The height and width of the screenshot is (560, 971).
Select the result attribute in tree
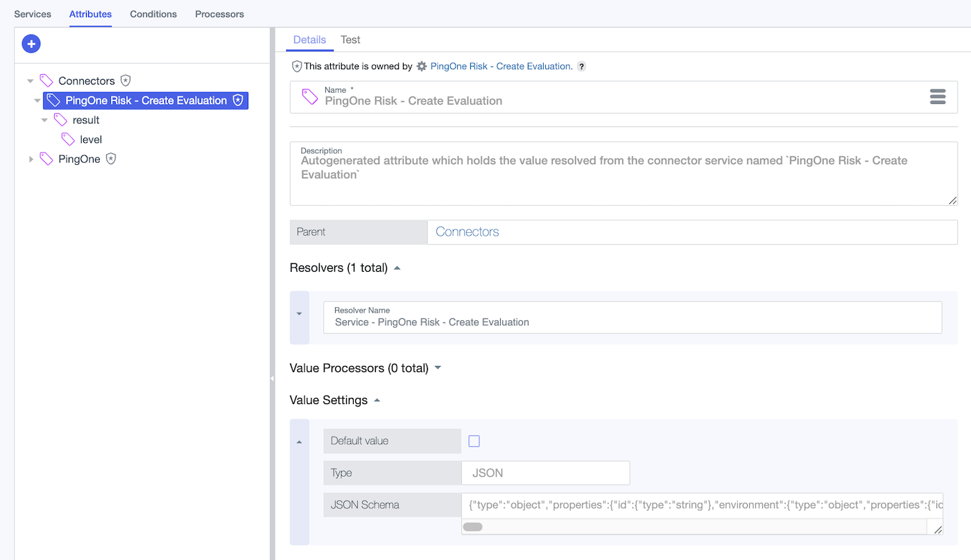tap(86, 120)
